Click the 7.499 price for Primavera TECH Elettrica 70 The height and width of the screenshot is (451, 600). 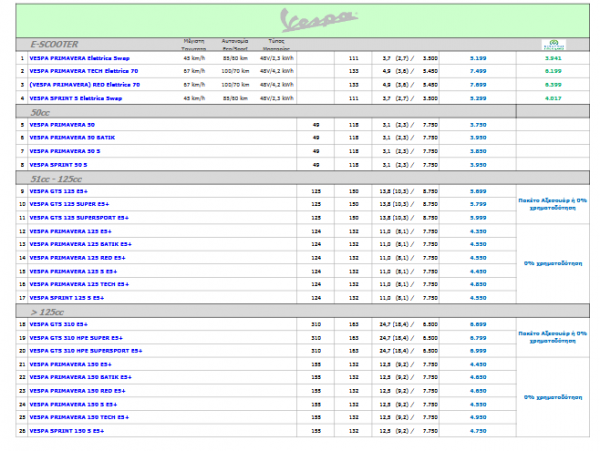point(478,71)
